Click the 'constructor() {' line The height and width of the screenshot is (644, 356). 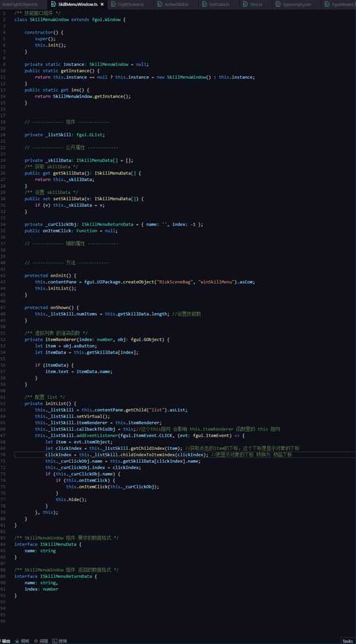44,32
